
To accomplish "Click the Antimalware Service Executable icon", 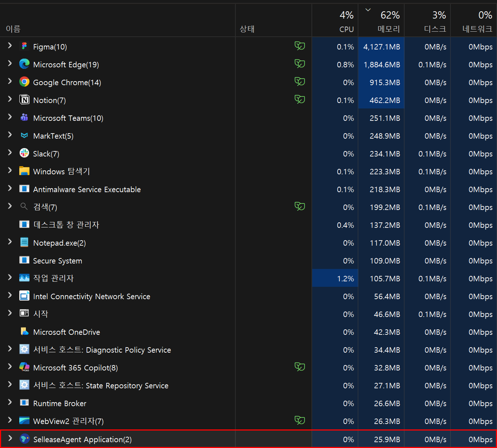I will [x=24, y=189].
